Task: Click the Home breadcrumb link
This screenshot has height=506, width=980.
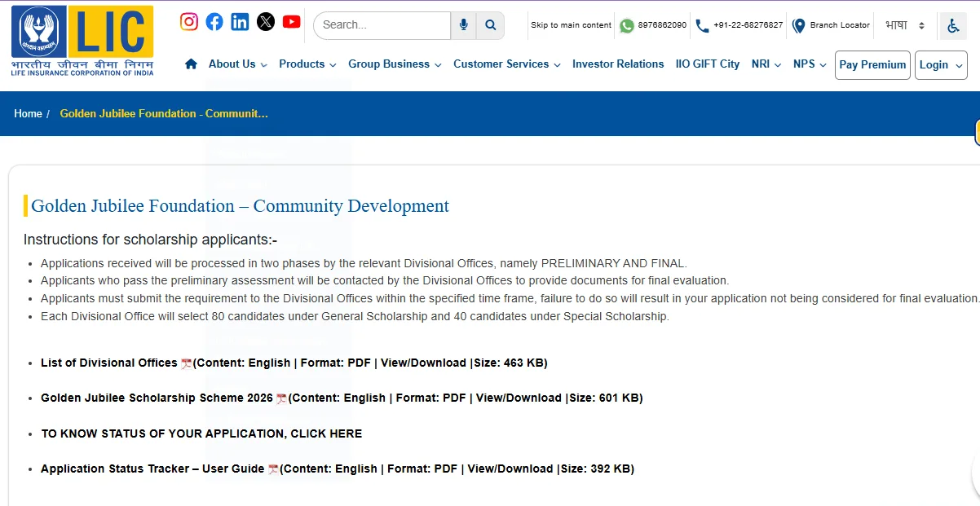Action: tap(28, 113)
